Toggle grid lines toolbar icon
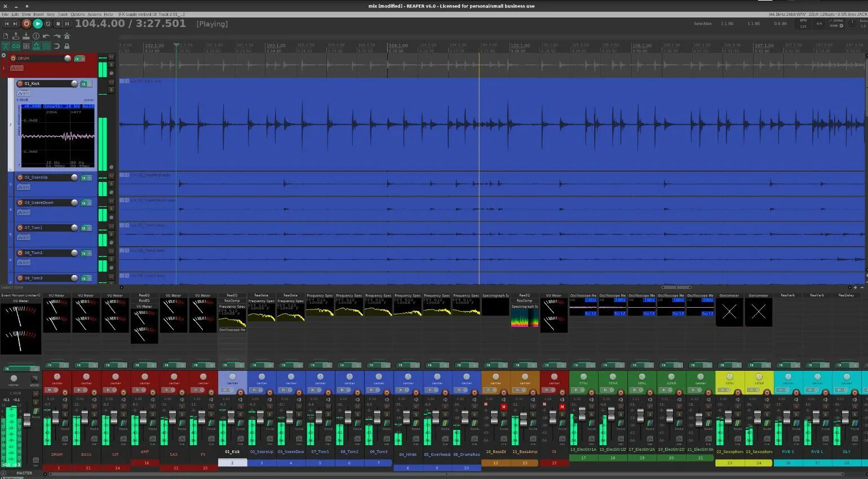 pyautogui.click(x=46, y=46)
